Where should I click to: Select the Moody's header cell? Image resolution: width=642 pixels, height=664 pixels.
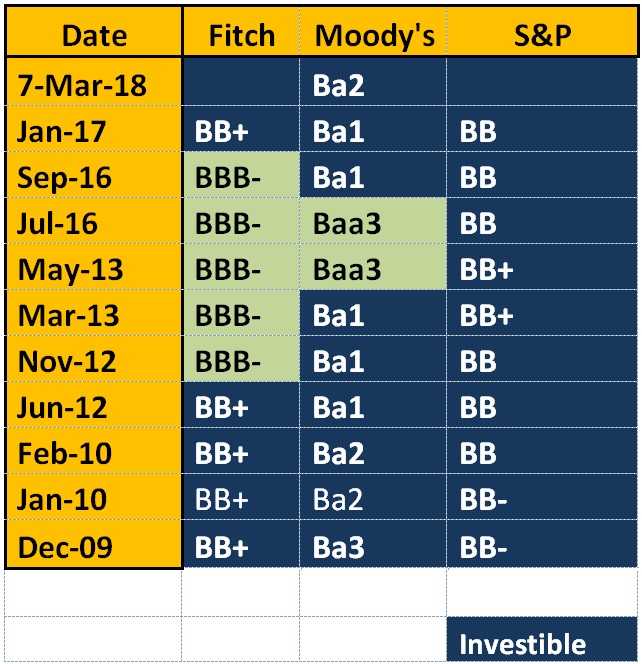[x=373, y=31]
